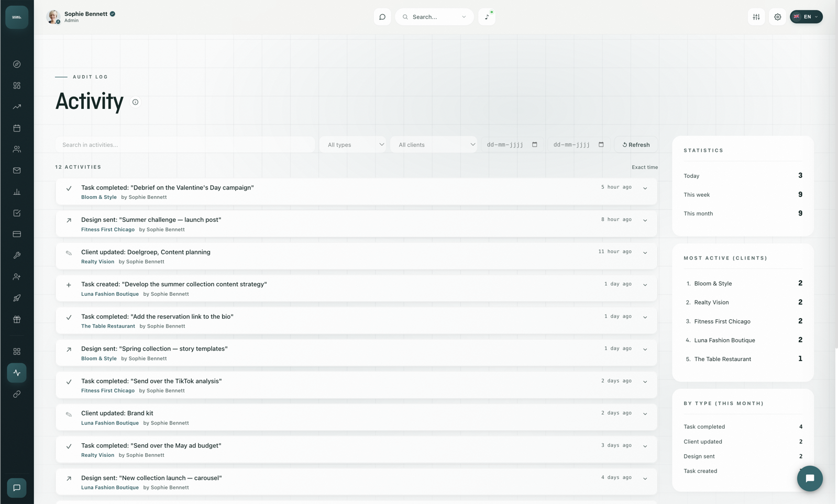Click Design sent row in By Type

coord(743,456)
